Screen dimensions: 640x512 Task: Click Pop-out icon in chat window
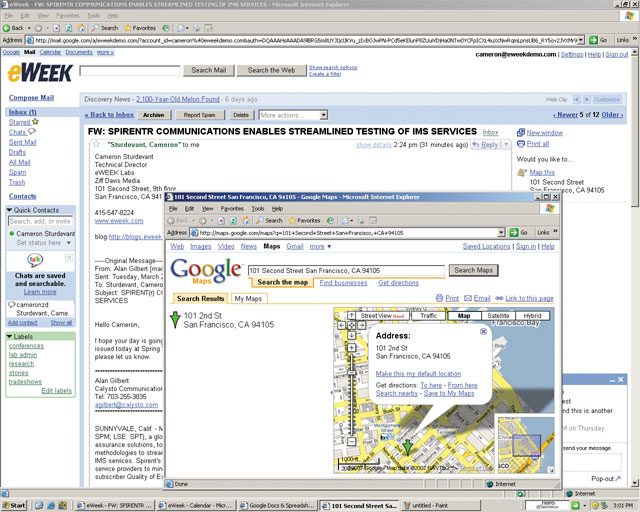(618, 479)
